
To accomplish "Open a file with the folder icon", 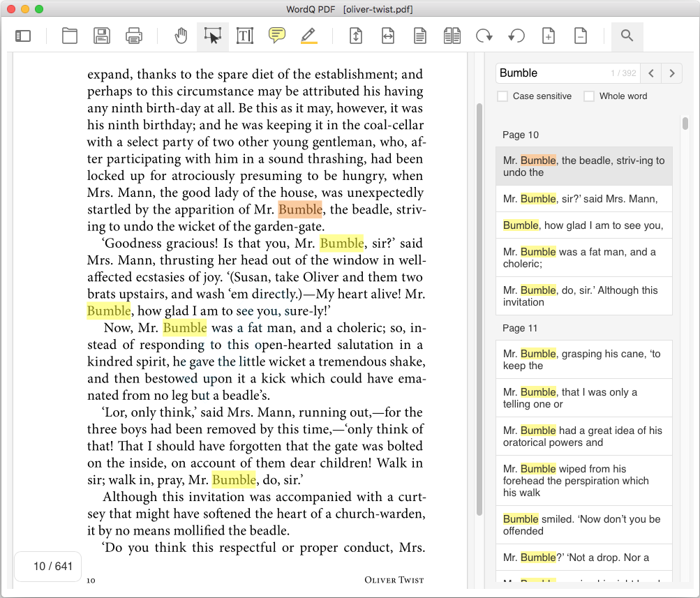I will pyautogui.click(x=70, y=36).
